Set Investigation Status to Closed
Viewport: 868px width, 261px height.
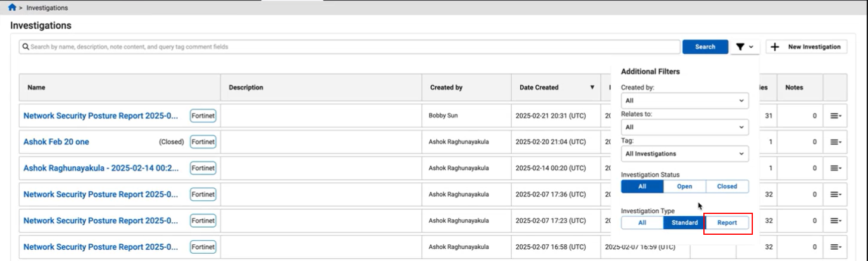click(x=727, y=187)
